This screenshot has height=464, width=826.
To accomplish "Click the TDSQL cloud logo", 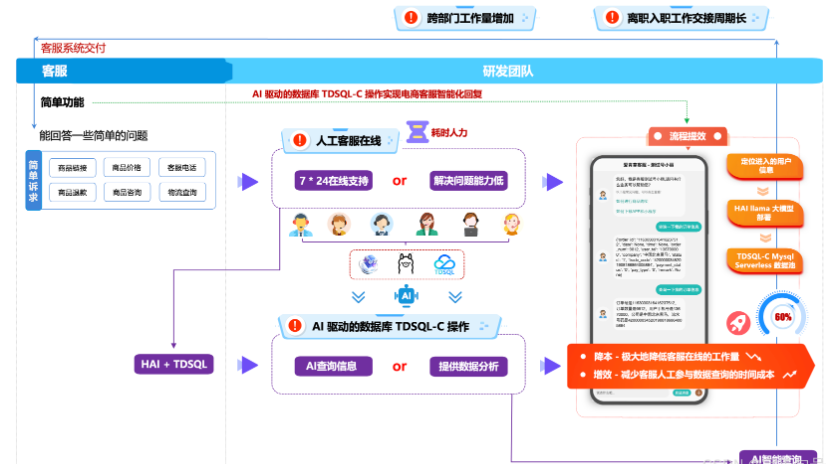I will pyautogui.click(x=444, y=264).
